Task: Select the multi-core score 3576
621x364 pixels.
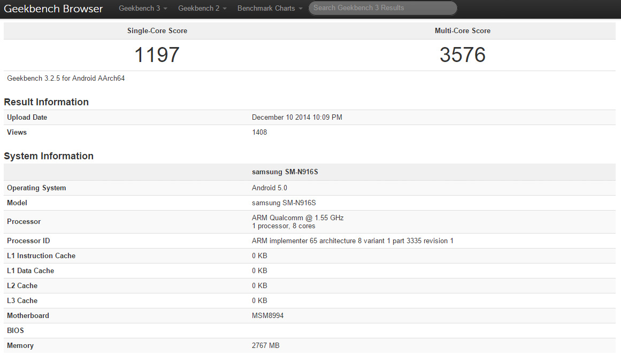Action: click(463, 55)
